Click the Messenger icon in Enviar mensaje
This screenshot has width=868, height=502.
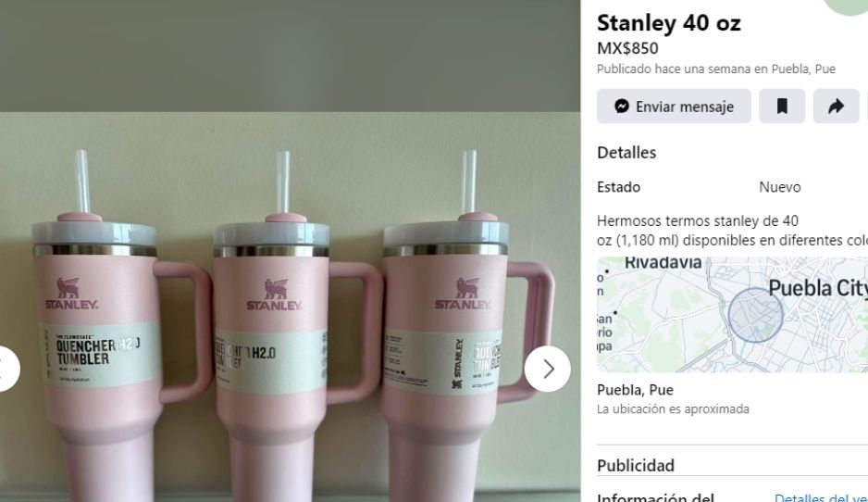pyautogui.click(x=622, y=107)
